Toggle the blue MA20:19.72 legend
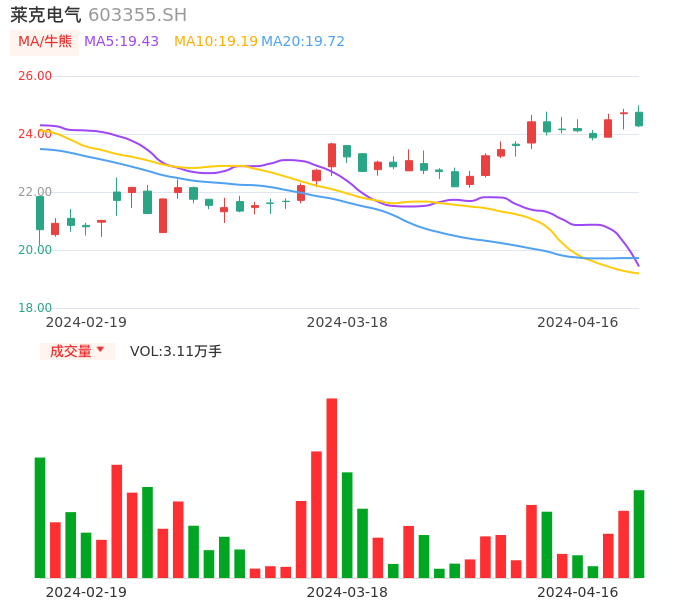This screenshot has height=606, width=686. tap(302, 42)
